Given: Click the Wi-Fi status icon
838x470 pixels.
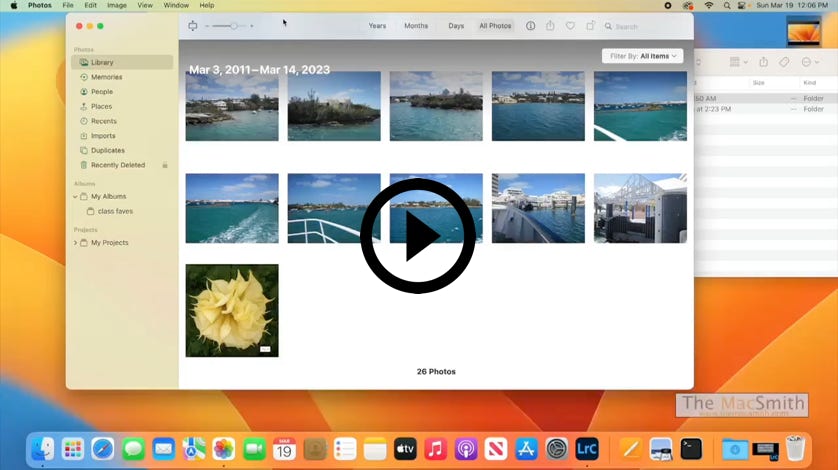Looking at the screenshot, I should 709,5.
